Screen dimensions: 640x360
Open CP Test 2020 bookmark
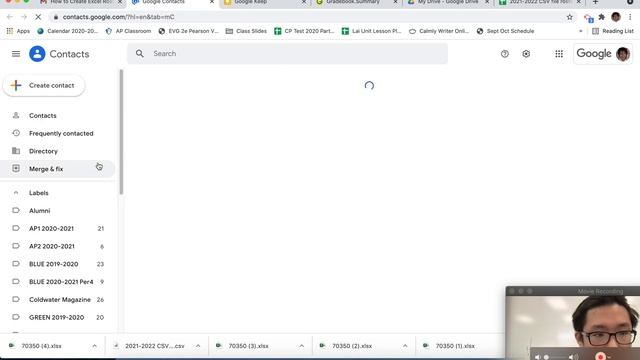[304, 31]
